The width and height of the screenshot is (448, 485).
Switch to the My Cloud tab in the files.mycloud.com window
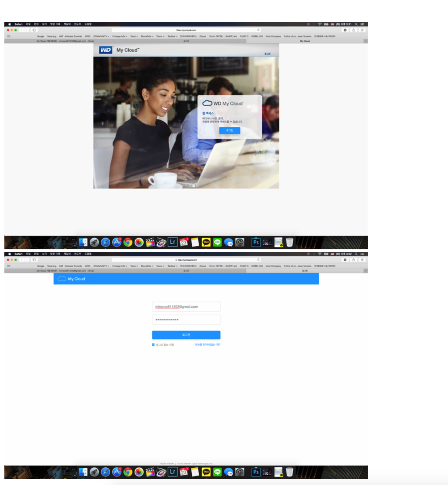click(305, 41)
